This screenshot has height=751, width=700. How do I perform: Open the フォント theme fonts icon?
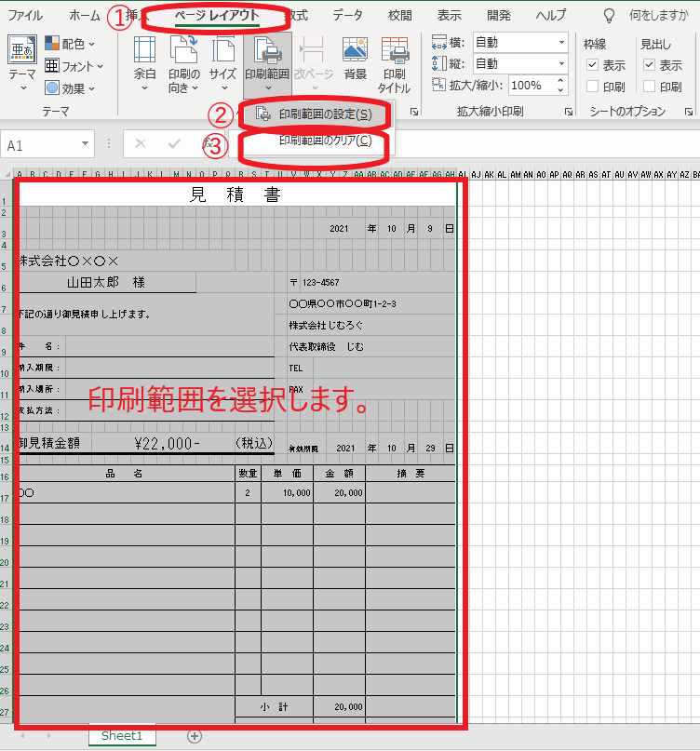(52, 66)
